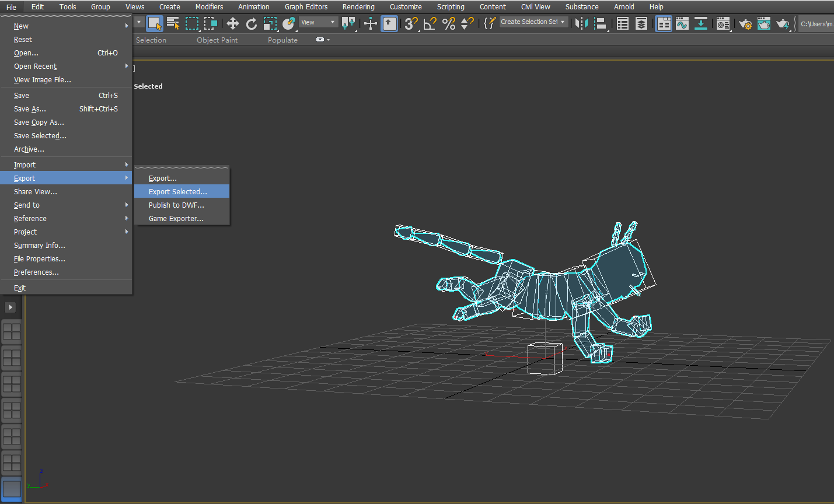This screenshot has width=834, height=504.
Task: Open Edit Named Selection Sets
Action: (x=490, y=23)
